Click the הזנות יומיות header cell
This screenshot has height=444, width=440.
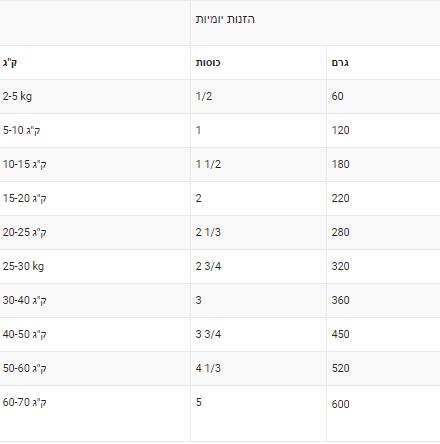click(x=315, y=23)
